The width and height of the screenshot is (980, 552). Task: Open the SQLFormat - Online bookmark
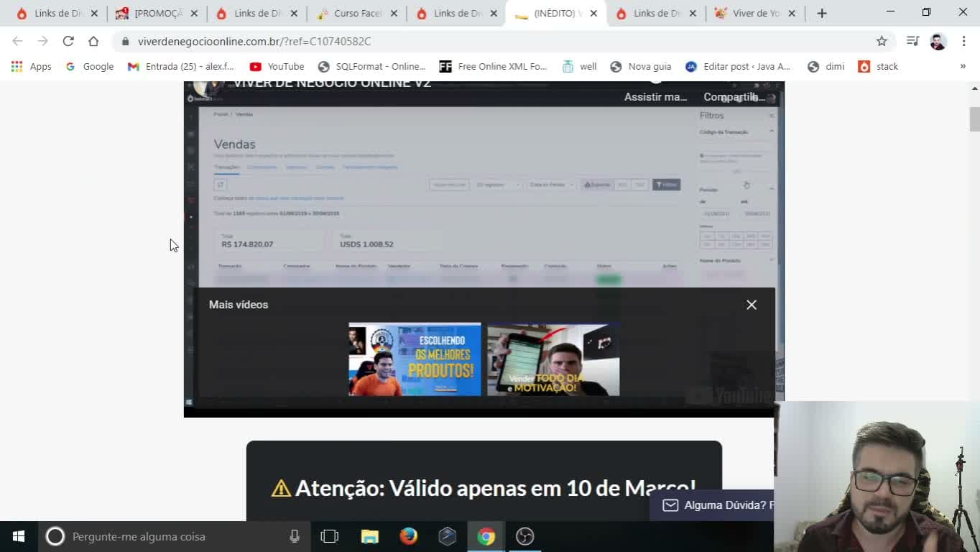372,66
